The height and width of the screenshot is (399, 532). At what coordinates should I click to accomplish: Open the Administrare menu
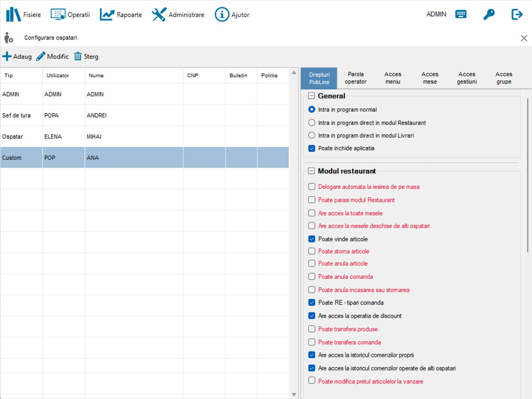pos(187,15)
